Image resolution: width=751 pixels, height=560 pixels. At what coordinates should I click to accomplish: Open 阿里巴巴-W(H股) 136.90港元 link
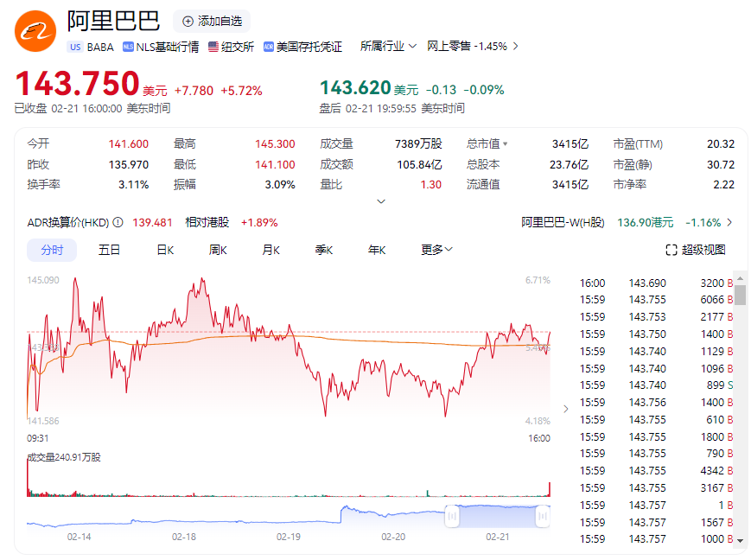pos(627,223)
